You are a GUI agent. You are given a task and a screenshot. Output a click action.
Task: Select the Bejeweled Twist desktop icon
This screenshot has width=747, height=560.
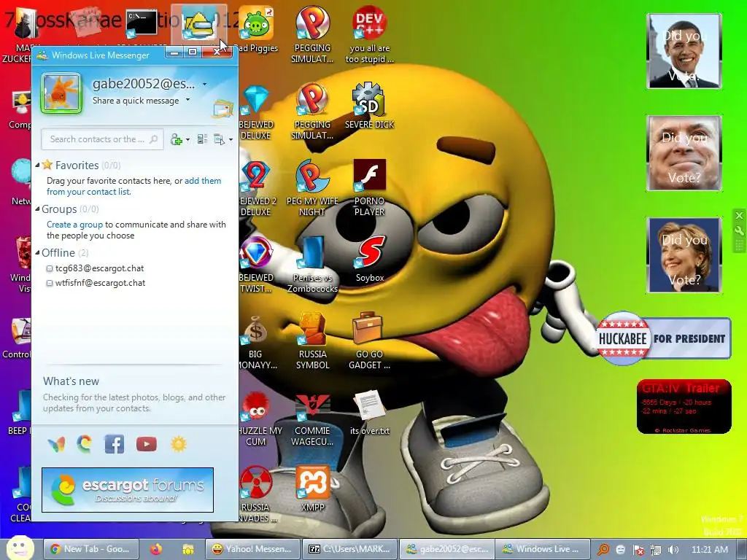pyautogui.click(x=256, y=265)
